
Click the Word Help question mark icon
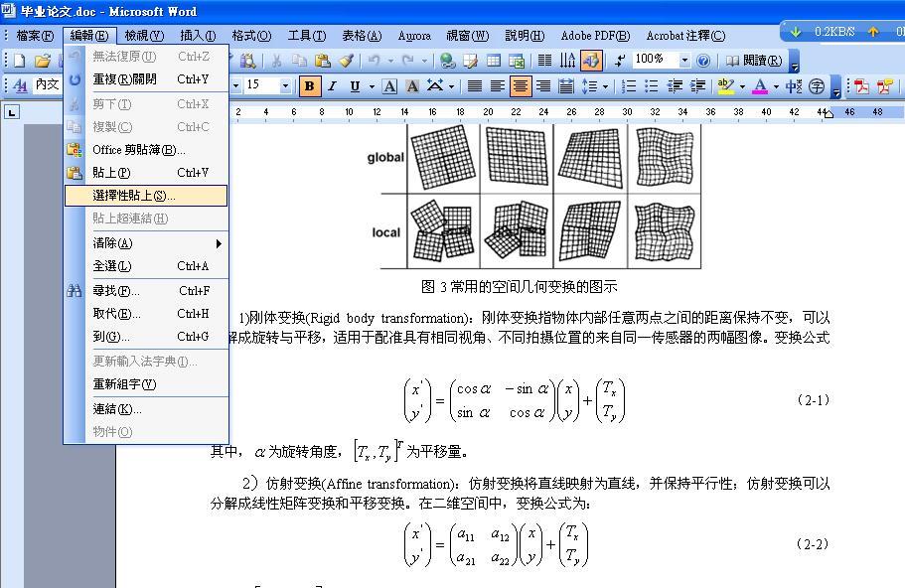coord(703,60)
